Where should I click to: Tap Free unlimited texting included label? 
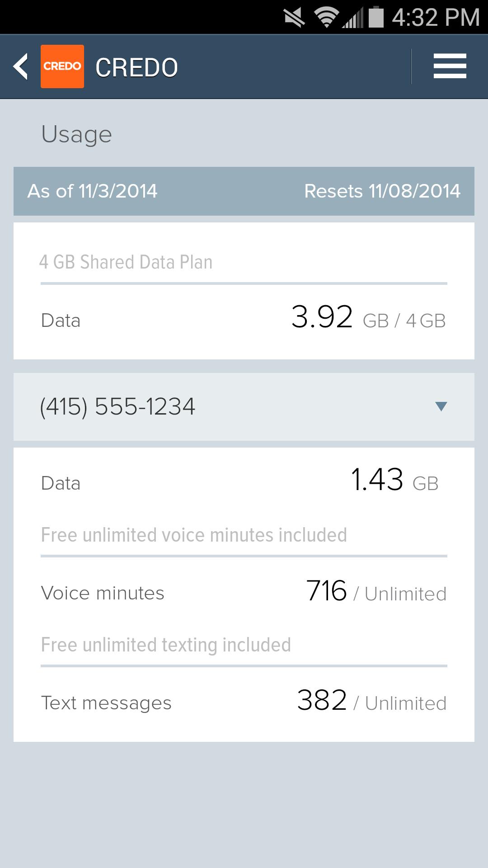click(166, 645)
